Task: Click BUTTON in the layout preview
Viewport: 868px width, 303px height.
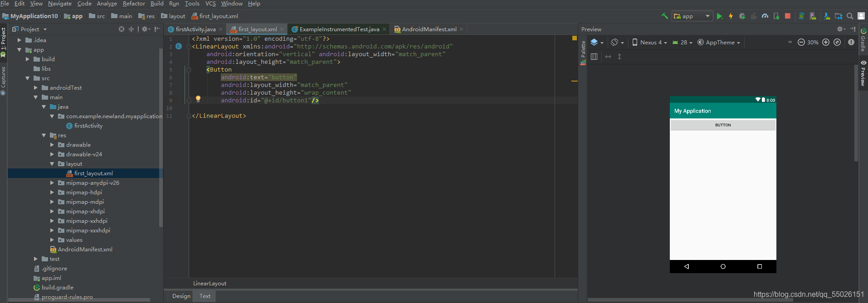Action: [x=723, y=125]
